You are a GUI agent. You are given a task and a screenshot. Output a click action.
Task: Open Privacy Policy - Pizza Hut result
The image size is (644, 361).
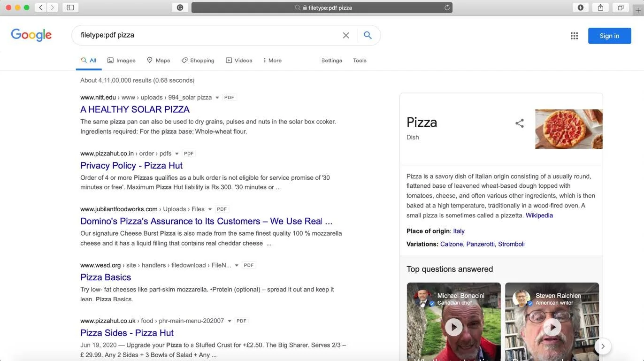tap(131, 165)
